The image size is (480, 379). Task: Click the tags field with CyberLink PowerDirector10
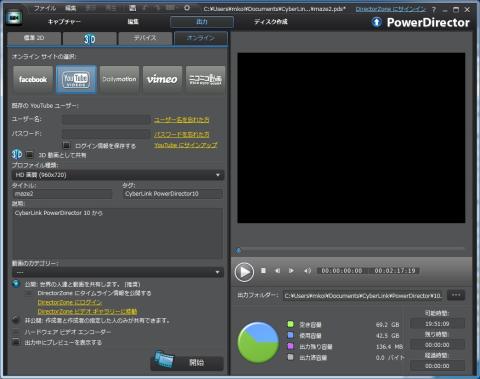pos(173,194)
